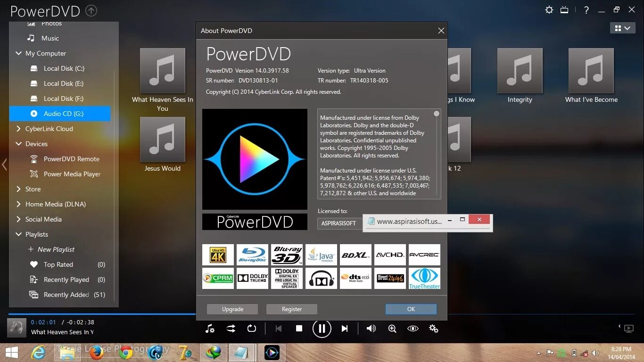
Task: Toggle repeat playback
Action: click(x=252, y=329)
